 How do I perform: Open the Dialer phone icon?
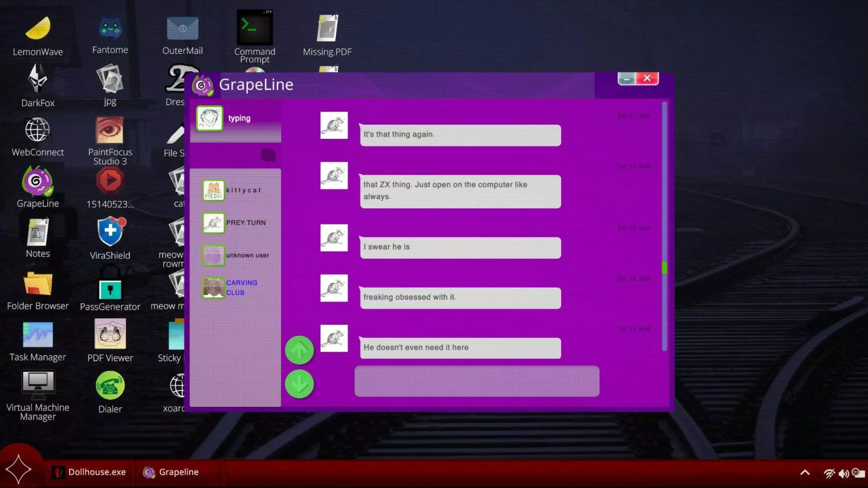(110, 386)
